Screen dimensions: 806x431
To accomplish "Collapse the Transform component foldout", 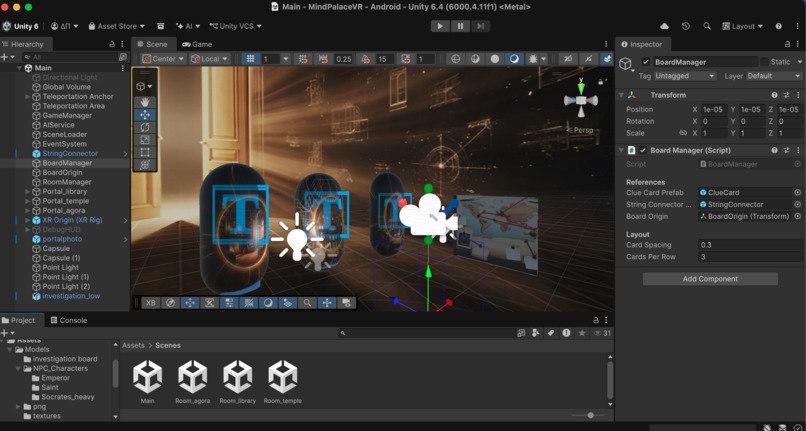I will point(621,95).
